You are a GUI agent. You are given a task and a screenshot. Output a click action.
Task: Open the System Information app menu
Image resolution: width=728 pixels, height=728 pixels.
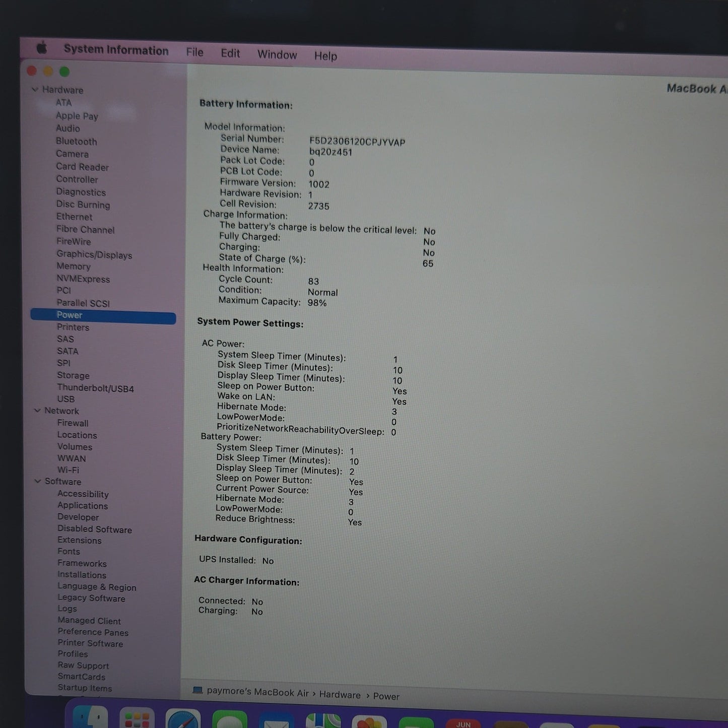(116, 50)
